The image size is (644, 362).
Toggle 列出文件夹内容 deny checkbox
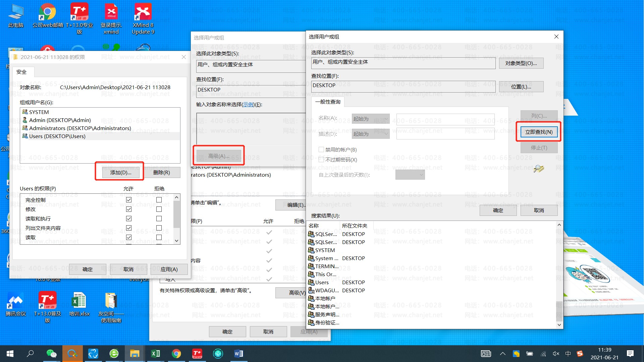coord(159,228)
